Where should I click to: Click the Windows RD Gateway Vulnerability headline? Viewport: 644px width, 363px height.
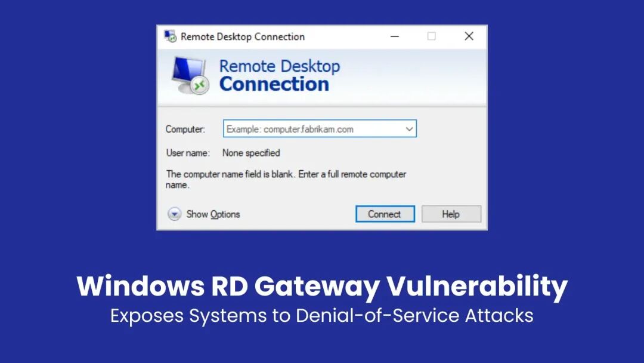(x=322, y=286)
